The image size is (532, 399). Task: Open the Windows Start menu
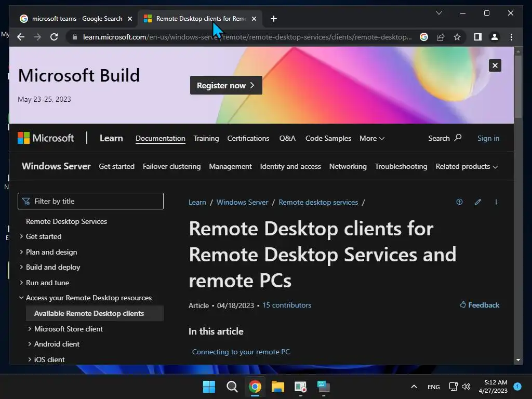[209, 387]
